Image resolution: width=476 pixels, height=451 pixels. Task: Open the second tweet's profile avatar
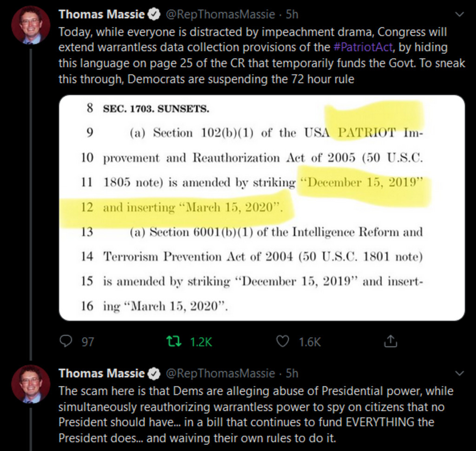(x=30, y=385)
